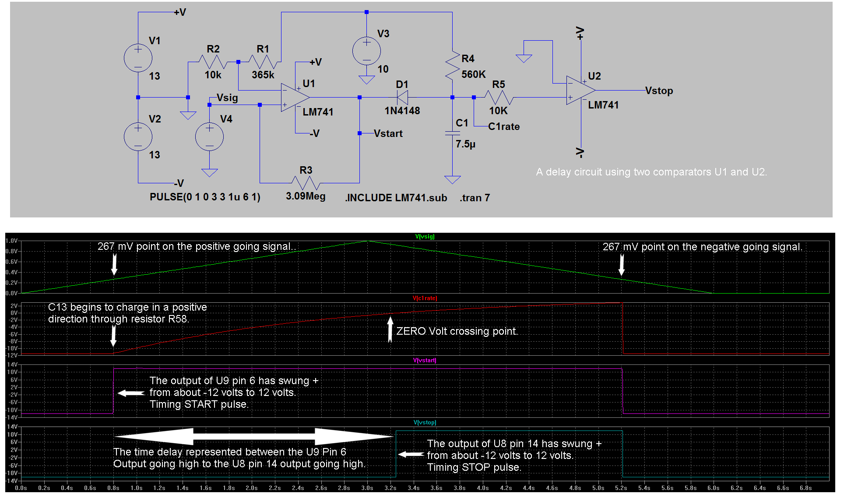The image size is (851, 504).
Task: Click the V(vstart) trace label
Action: pos(425,360)
